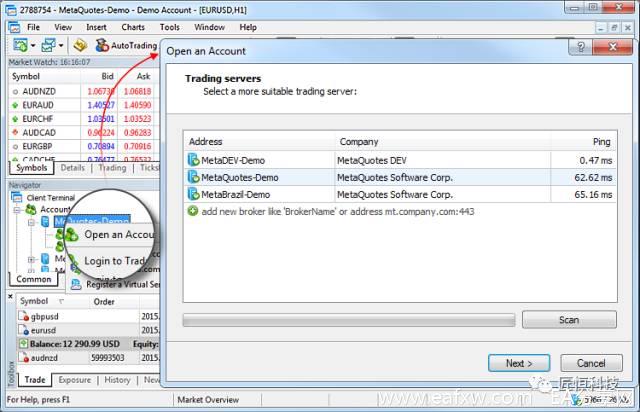
Task: Click the MetaBrazil-Demo server icon
Action: 193,194
